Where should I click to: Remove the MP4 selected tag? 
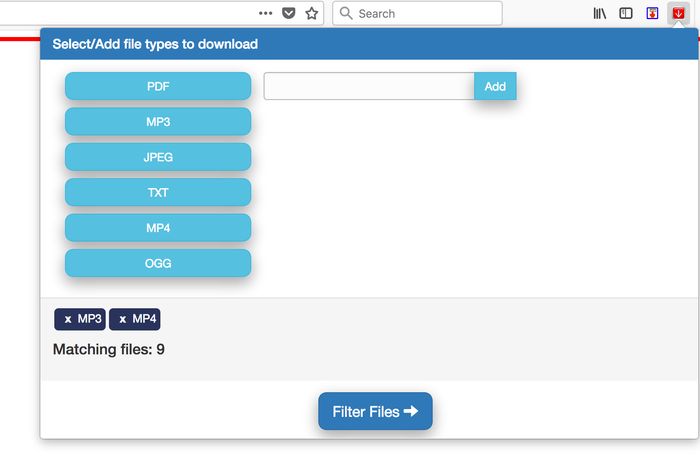click(x=122, y=319)
